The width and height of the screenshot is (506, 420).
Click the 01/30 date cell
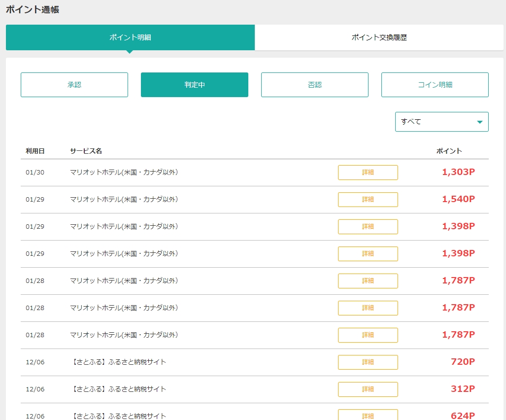[35, 173]
